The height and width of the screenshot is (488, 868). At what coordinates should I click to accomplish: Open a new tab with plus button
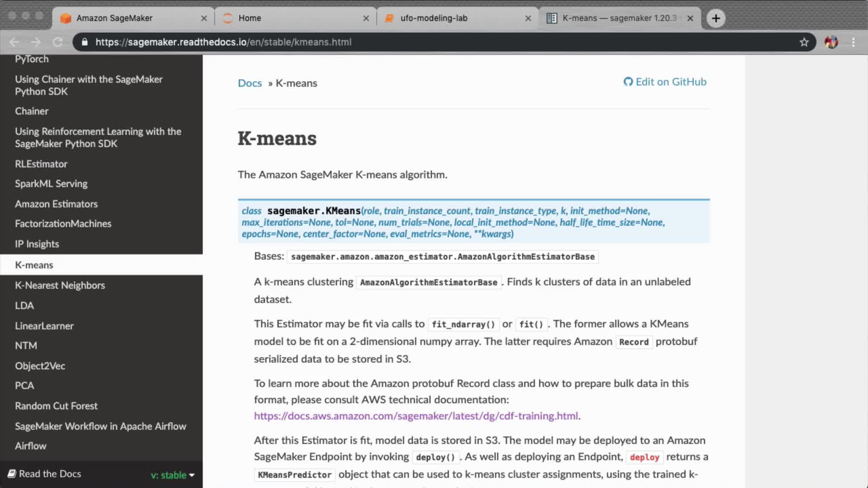pyautogui.click(x=716, y=18)
